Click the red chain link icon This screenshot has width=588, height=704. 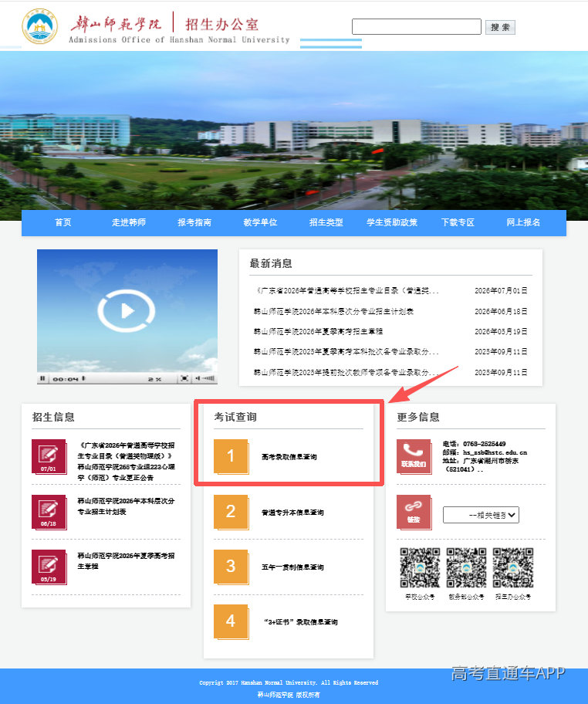point(414,512)
